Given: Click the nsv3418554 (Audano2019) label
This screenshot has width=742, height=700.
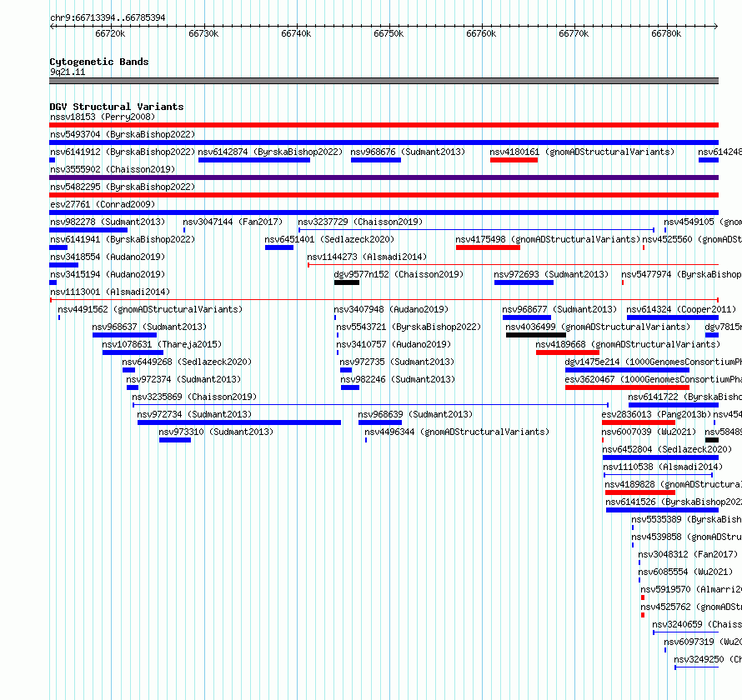Looking at the screenshot, I should click(x=108, y=257).
